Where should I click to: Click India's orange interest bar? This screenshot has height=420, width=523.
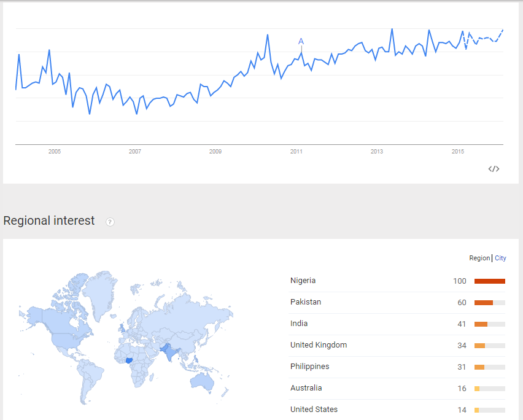pyautogui.click(x=481, y=324)
